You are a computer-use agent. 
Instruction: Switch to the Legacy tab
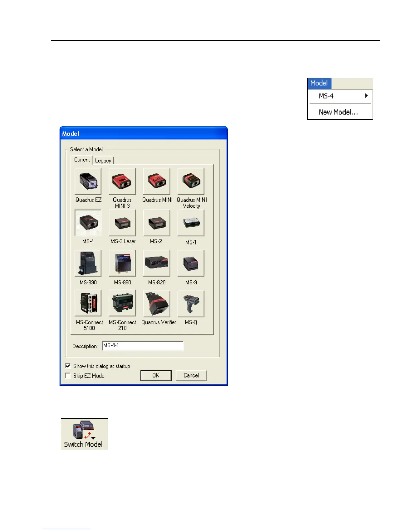(x=103, y=161)
